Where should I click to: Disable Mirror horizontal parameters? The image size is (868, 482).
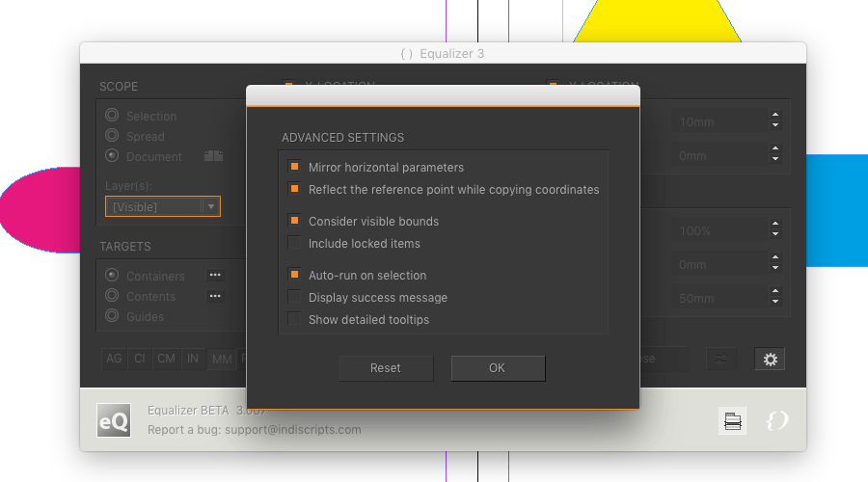coord(294,168)
